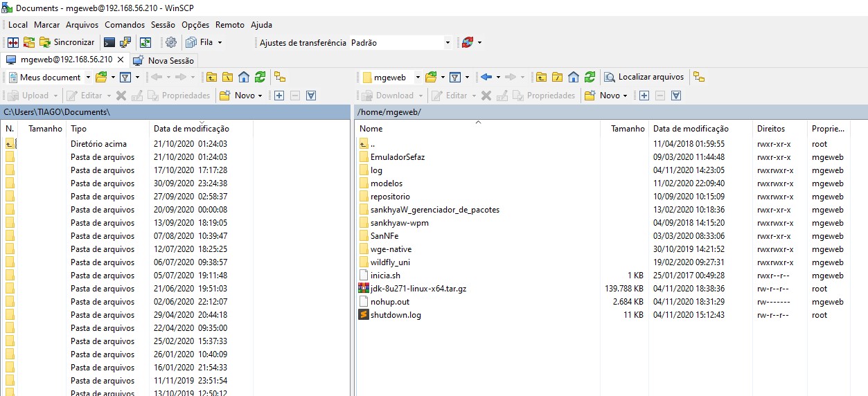Open the Nova Sessão tab
868x396 pixels.
tap(164, 60)
